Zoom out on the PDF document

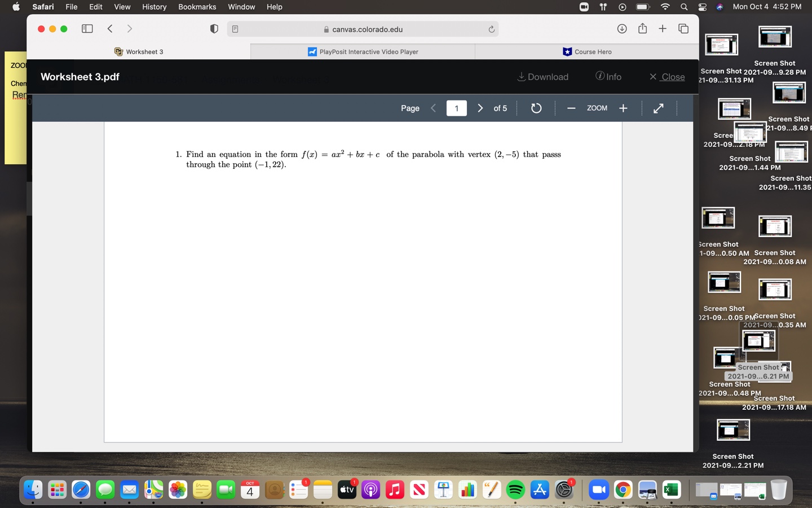click(571, 108)
